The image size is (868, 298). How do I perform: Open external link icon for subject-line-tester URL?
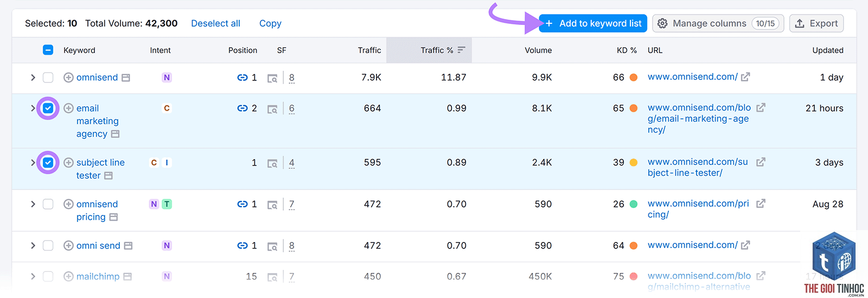point(761,162)
